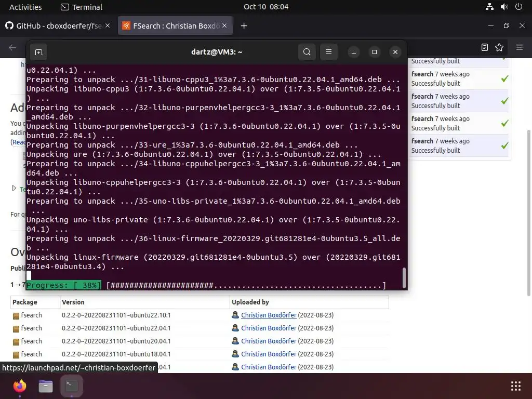Open a new Firefox tab
The image size is (532, 399).
point(244,26)
